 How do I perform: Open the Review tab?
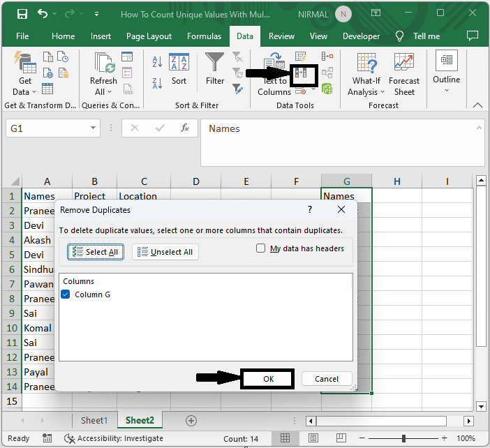pyautogui.click(x=281, y=36)
